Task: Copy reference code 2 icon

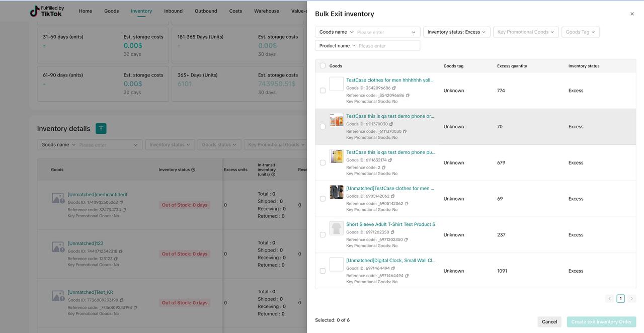Action: (383, 168)
